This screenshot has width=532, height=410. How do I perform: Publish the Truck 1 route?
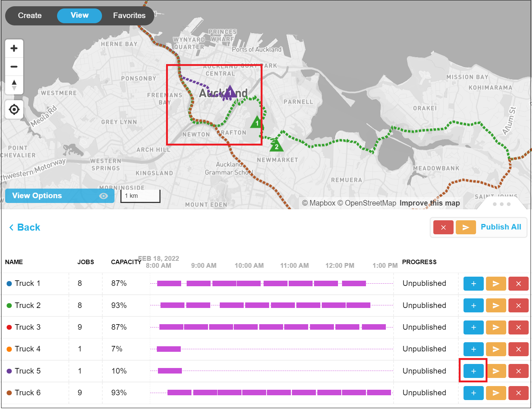(x=496, y=284)
